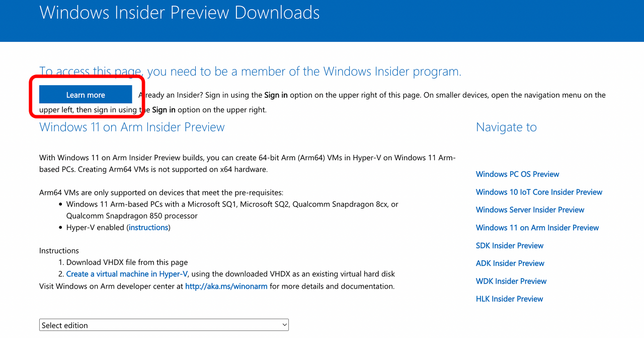Go to Windows Server Insider Preview
Screen dimensions: 644x338
[x=530, y=210]
